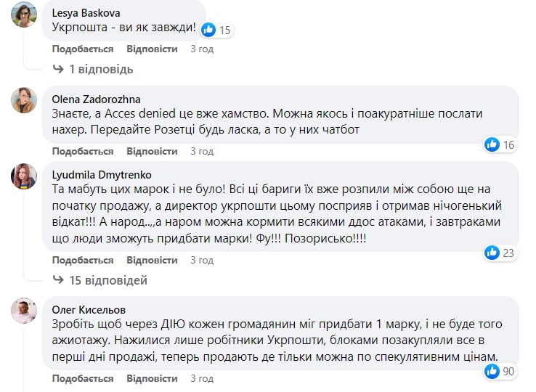Open Олег Кисельов's avatar
The image size is (536, 392).
click(24, 311)
